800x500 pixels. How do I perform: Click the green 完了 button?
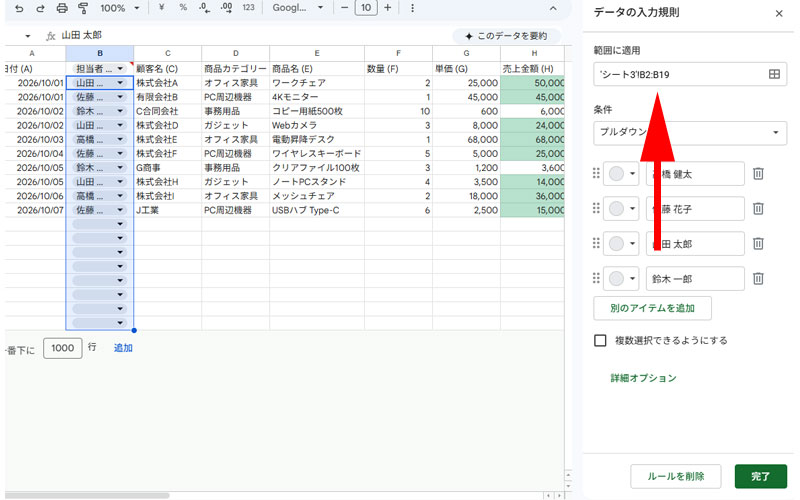coord(760,477)
